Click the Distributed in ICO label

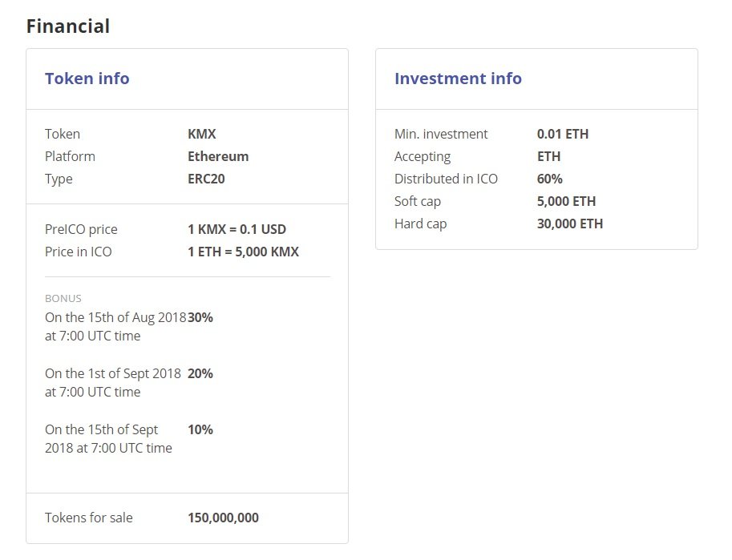pyautogui.click(x=447, y=179)
